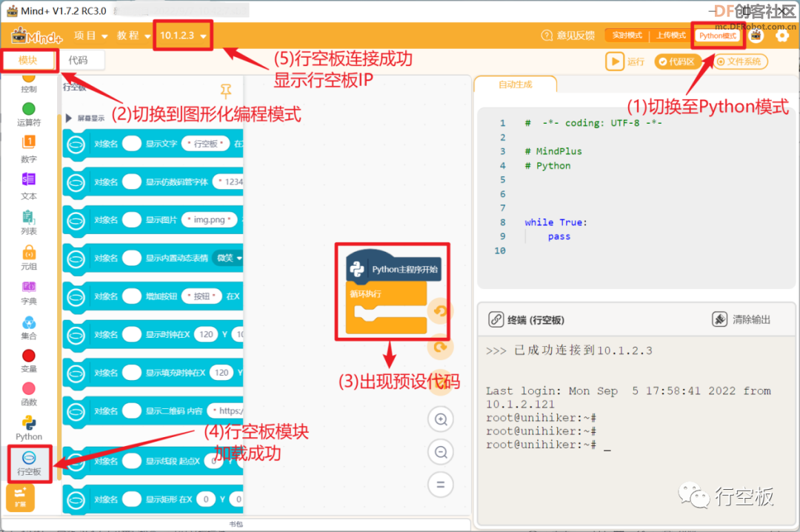Switch to the 模块 tab

(28, 60)
